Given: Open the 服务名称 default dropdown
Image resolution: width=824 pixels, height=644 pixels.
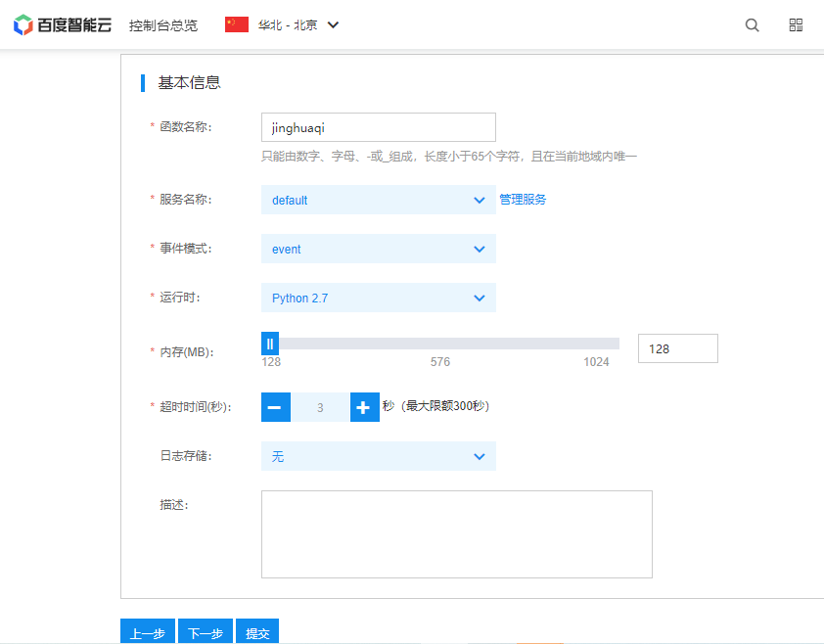Looking at the screenshot, I should point(379,200).
